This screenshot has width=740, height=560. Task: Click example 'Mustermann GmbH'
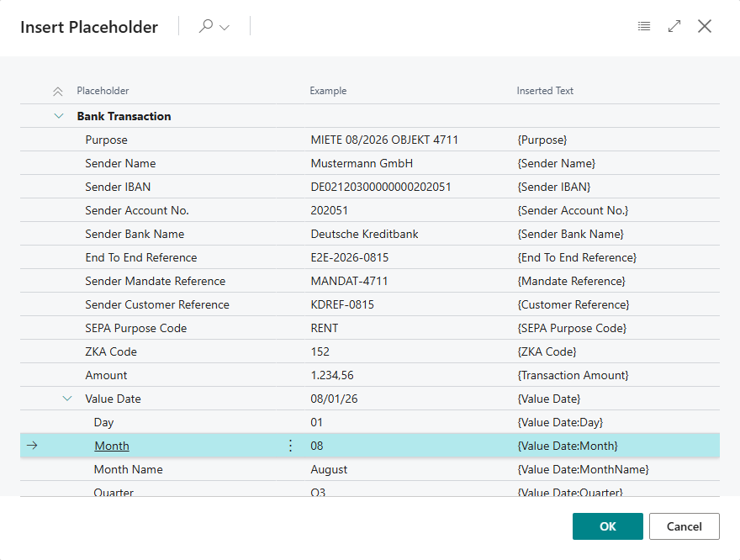tap(362, 163)
